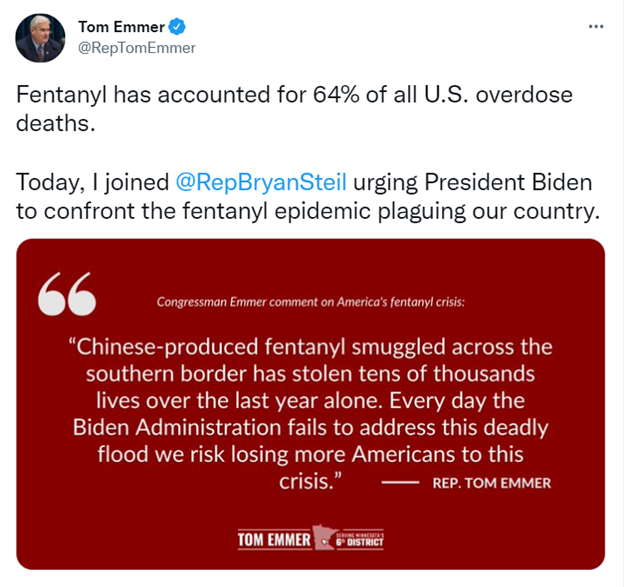This screenshot has height=587, width=624.
Task: Click the Minnesota state shape icon
Action: pos(328,537)
